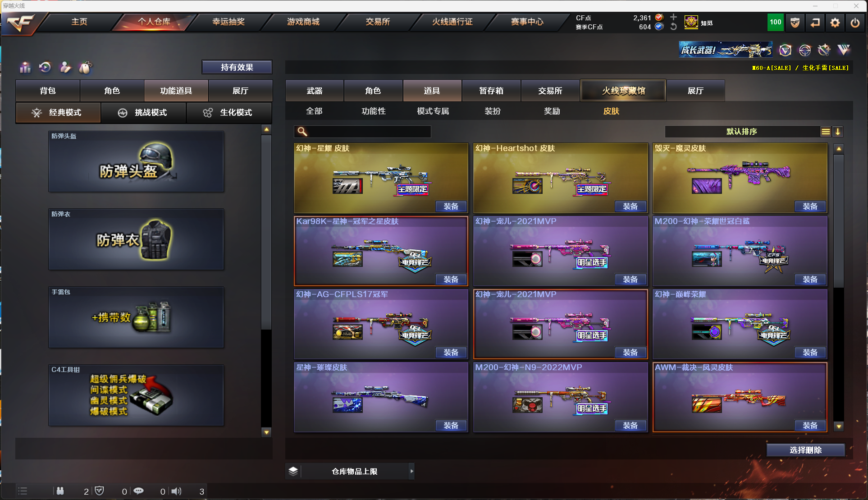This screenshot has width=868, height=500.
Task: Open the list menu icon in the bottom status bar
Action: click(x=23, y=491)
